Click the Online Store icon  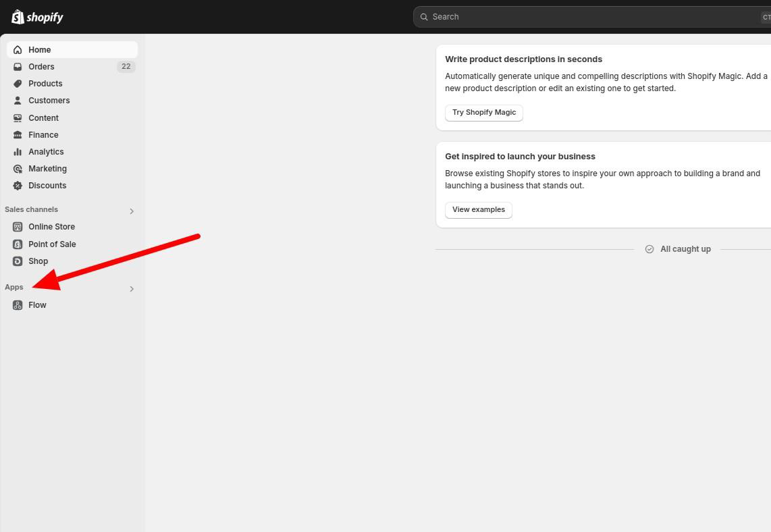[18, 227]
